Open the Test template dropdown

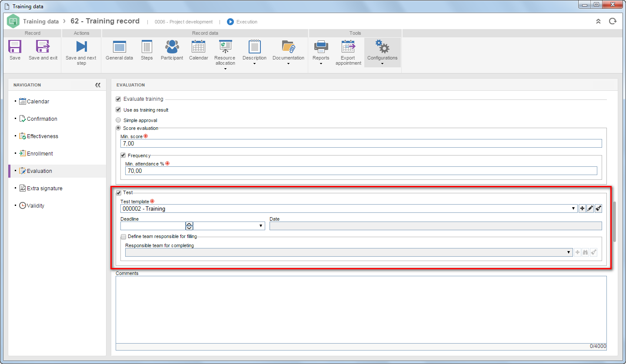tap(574, 209)
